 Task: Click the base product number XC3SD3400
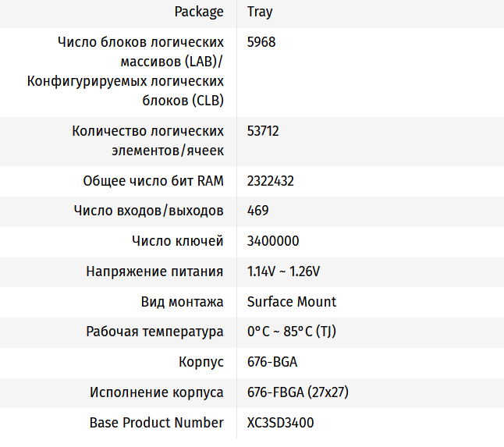pyautogui.click(x=281, y=423)
